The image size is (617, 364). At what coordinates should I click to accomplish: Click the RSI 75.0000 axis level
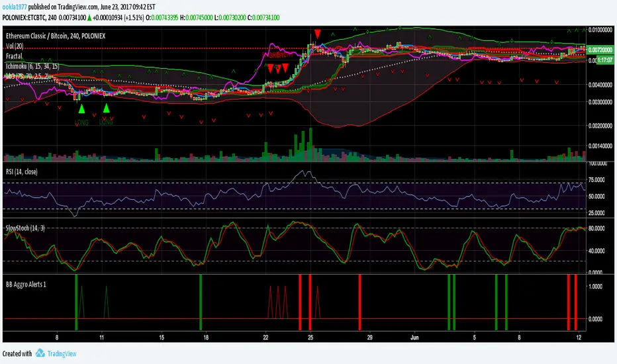click(597, 180)
